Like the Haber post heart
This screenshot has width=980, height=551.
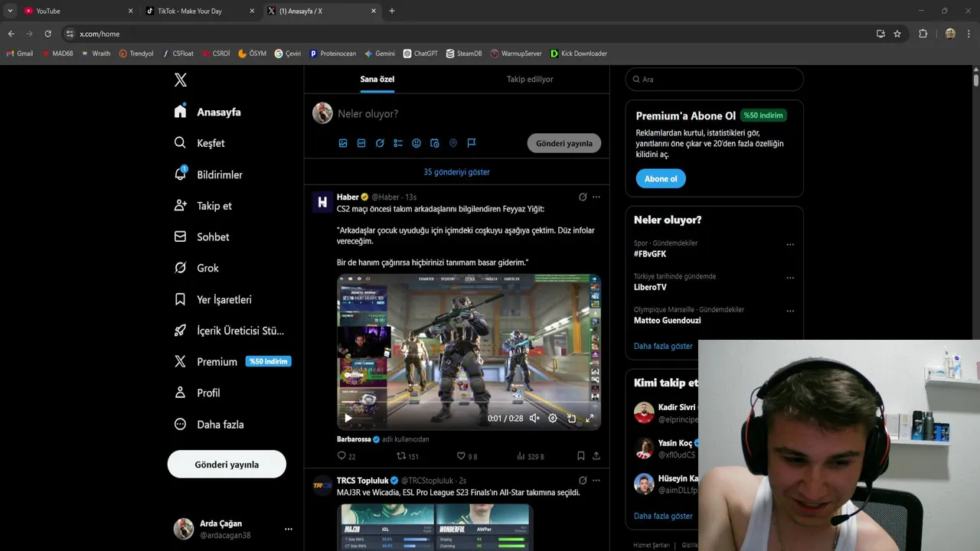click(x=466, y=456)
